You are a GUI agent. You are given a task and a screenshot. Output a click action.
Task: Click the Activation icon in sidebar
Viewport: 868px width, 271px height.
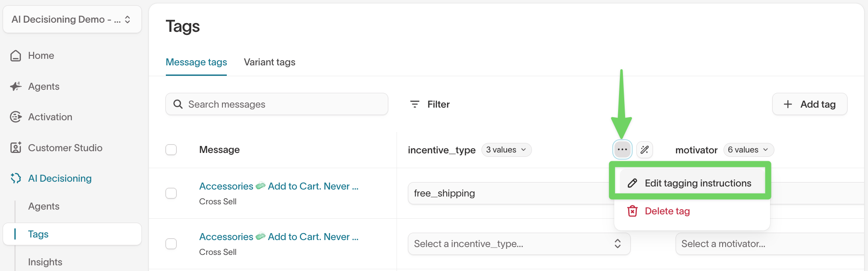(x=16, y=117)
